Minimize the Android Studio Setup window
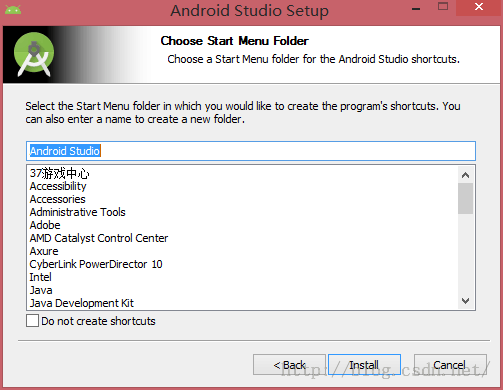The image size is (503, 390). (x=416, y=8)
